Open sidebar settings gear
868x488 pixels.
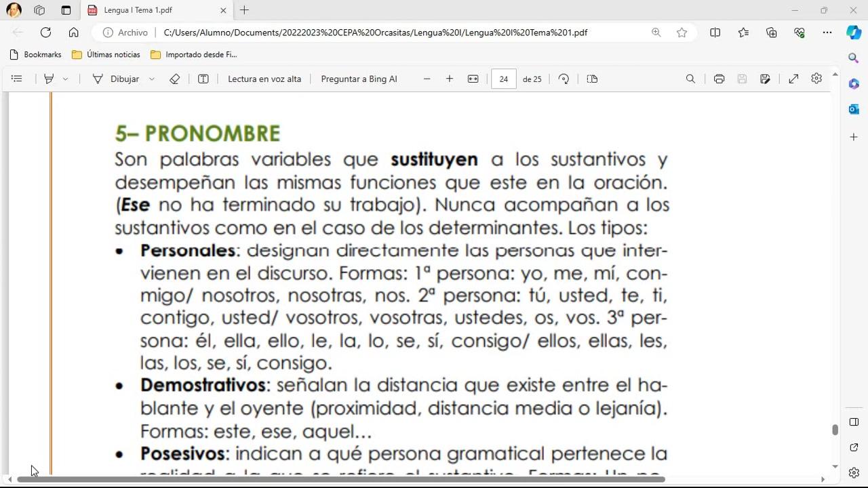(854, 472)
